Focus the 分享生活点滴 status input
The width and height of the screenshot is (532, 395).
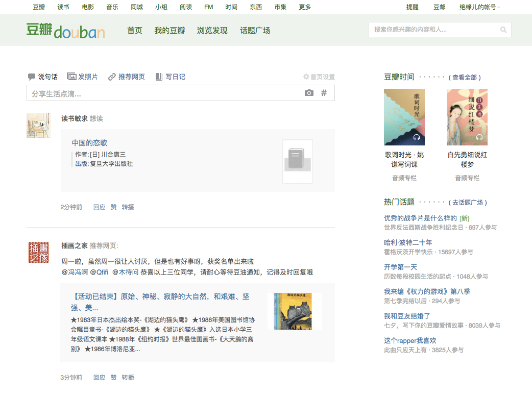181,93
